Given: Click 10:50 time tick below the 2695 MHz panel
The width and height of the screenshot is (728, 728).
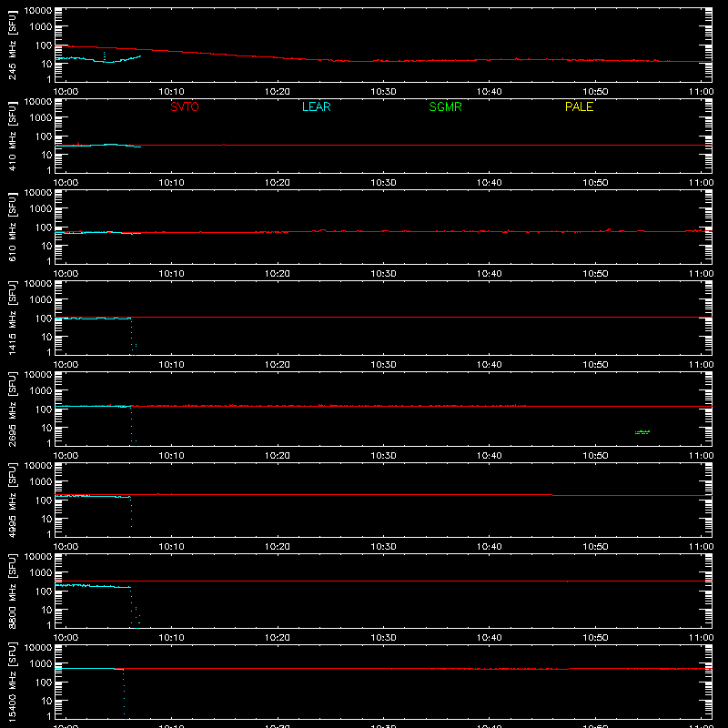Looking at the screenshot, I should [595, 456].
